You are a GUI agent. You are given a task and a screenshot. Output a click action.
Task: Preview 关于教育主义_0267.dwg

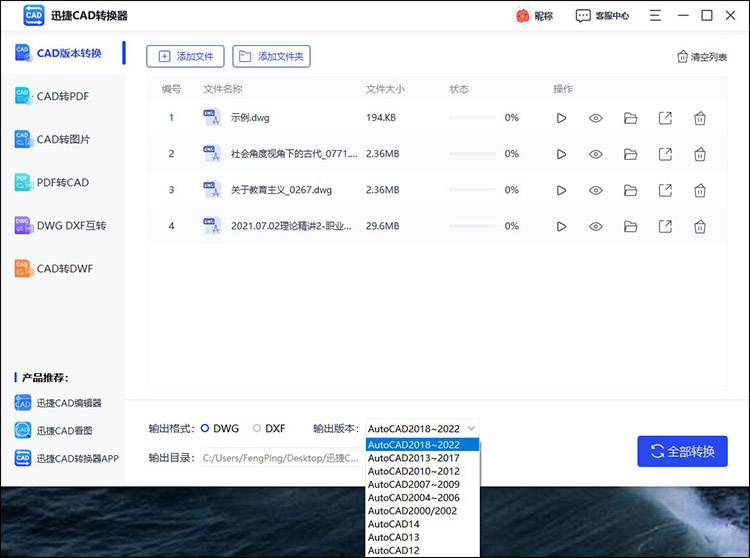596,190
